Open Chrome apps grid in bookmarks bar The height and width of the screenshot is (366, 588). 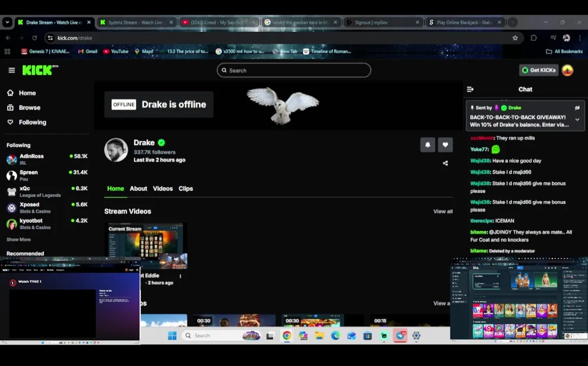(x=7, y=51)
